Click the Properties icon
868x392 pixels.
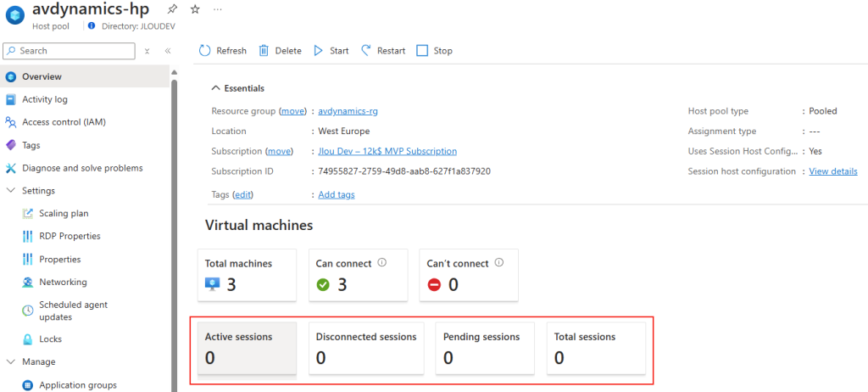[x=28, y=259]
